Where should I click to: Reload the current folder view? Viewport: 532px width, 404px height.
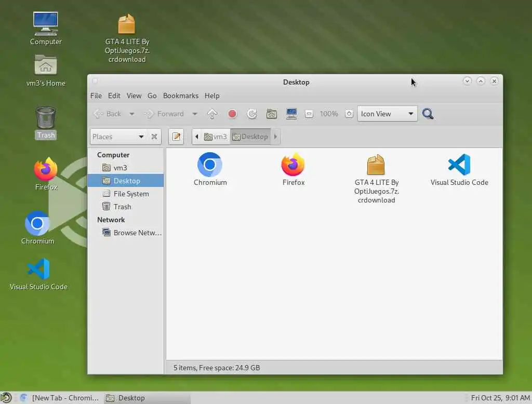252,114
